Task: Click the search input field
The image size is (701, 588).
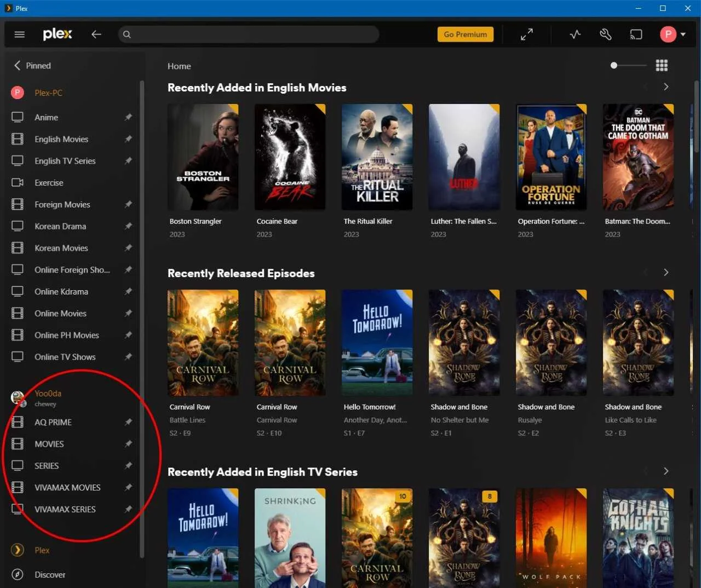Action: coord(249,34)
